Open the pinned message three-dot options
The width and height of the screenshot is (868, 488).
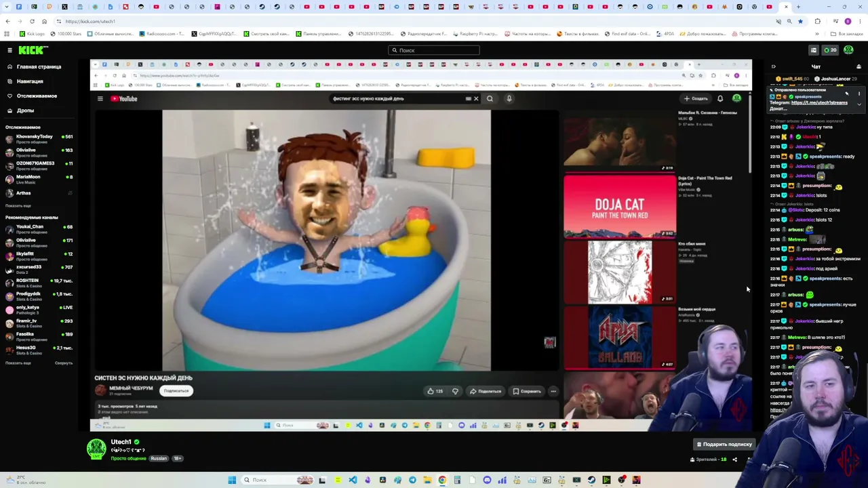859,94
